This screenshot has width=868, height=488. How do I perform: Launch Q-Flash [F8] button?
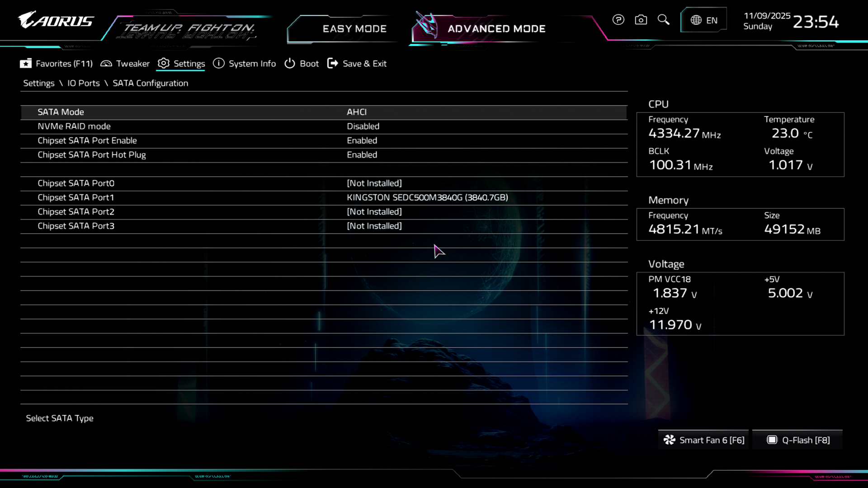tap(798, 440)
